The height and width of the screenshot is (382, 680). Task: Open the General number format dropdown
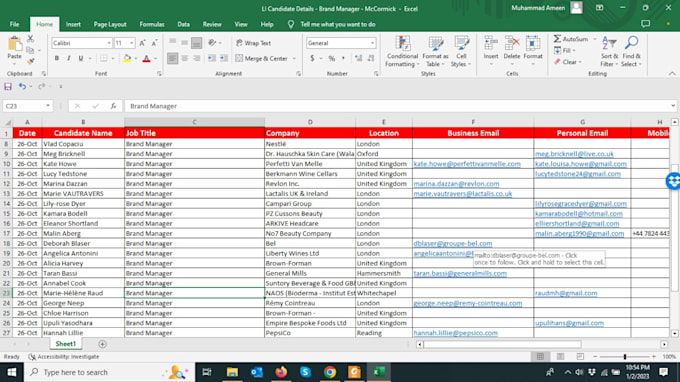tap(372, 43)
